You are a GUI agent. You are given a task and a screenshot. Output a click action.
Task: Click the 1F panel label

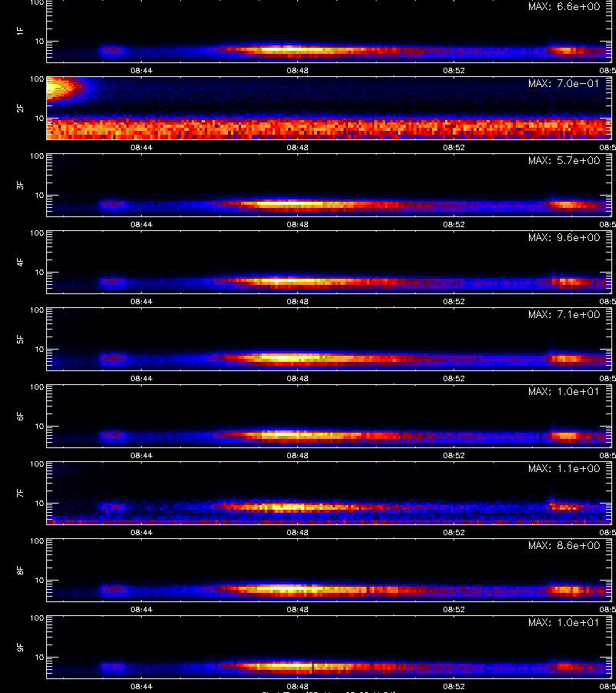point(20,32)
